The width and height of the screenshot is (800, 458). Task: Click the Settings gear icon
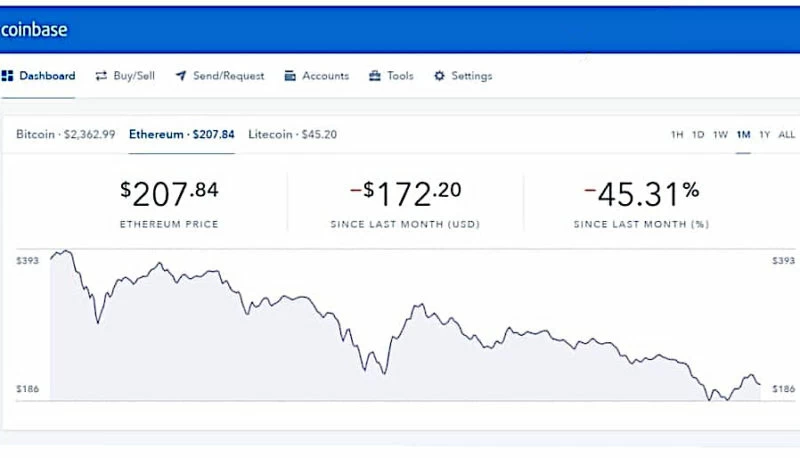pyautogui.click(x=439, y=76)
